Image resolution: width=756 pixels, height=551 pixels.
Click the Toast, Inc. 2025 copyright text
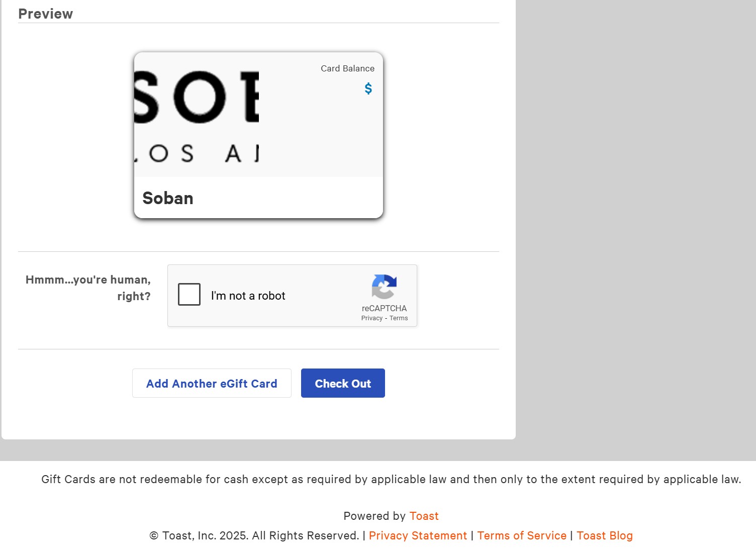point(254,536)
